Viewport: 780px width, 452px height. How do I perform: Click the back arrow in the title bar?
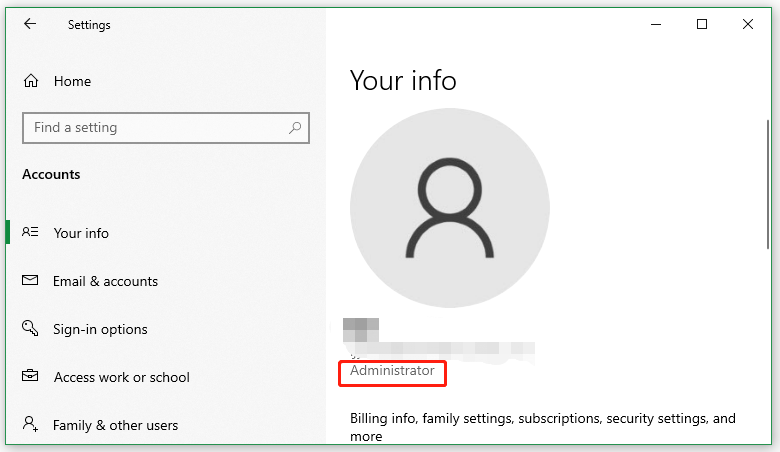[x=29, y=25]
